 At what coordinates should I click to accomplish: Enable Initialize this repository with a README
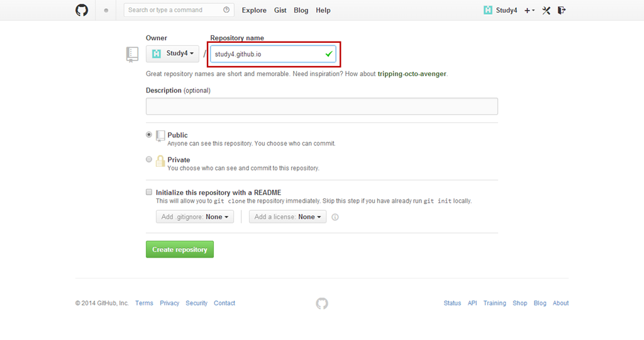tap(148, 192)
